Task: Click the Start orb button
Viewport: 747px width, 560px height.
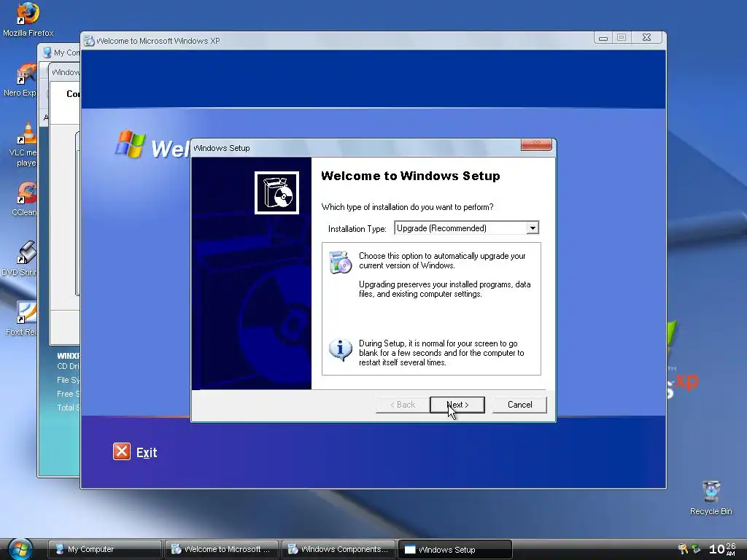Action: click(x=20, y=548)
